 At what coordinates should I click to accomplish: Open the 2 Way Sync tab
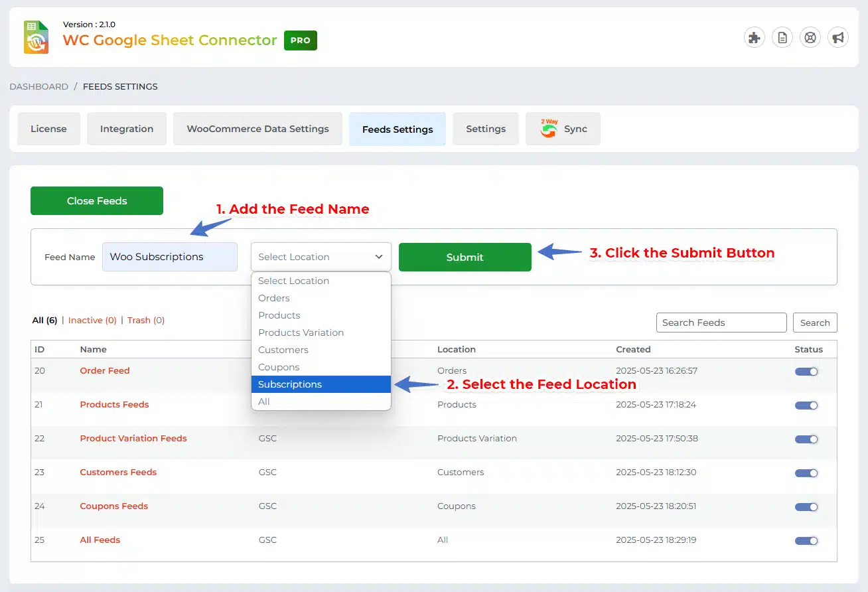tap(563, 129)
